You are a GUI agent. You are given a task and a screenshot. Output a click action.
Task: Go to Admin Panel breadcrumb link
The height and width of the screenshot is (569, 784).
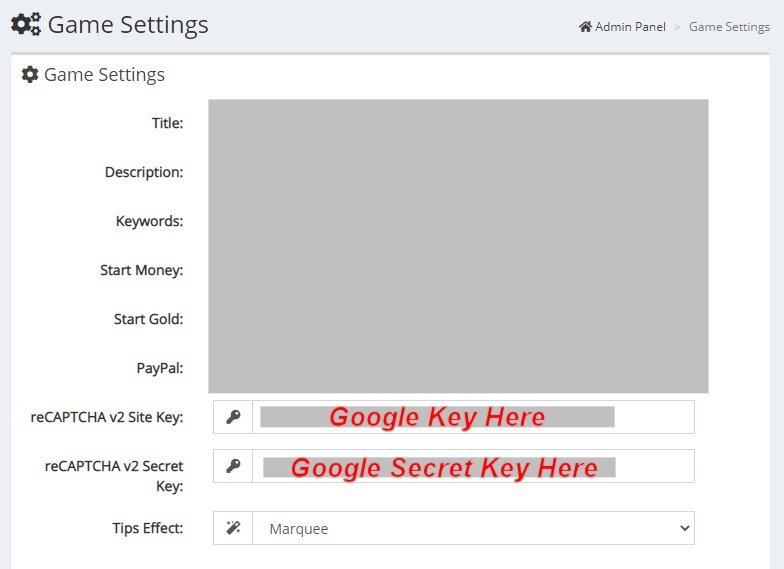click(x=630, y=27)
